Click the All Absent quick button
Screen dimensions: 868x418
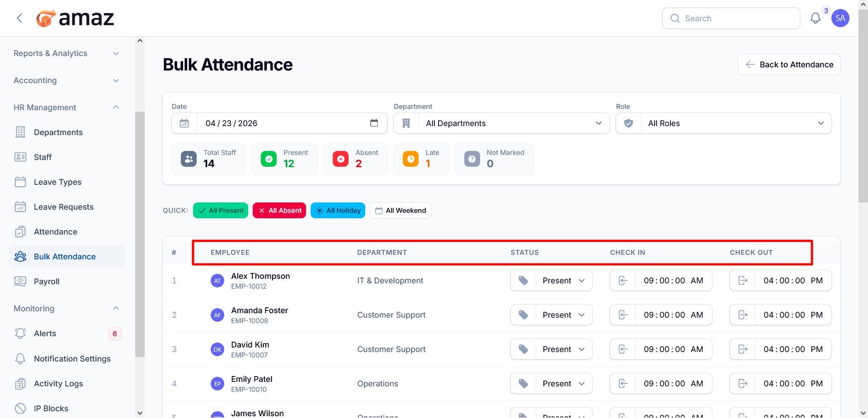279,211
